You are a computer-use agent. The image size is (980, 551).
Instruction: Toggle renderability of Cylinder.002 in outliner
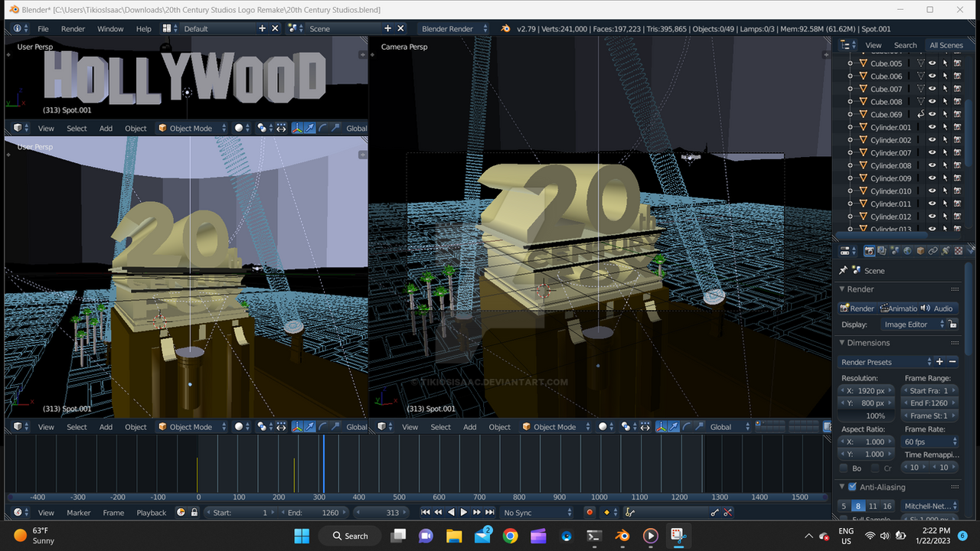pyautogui.click(x=957, y=140)
